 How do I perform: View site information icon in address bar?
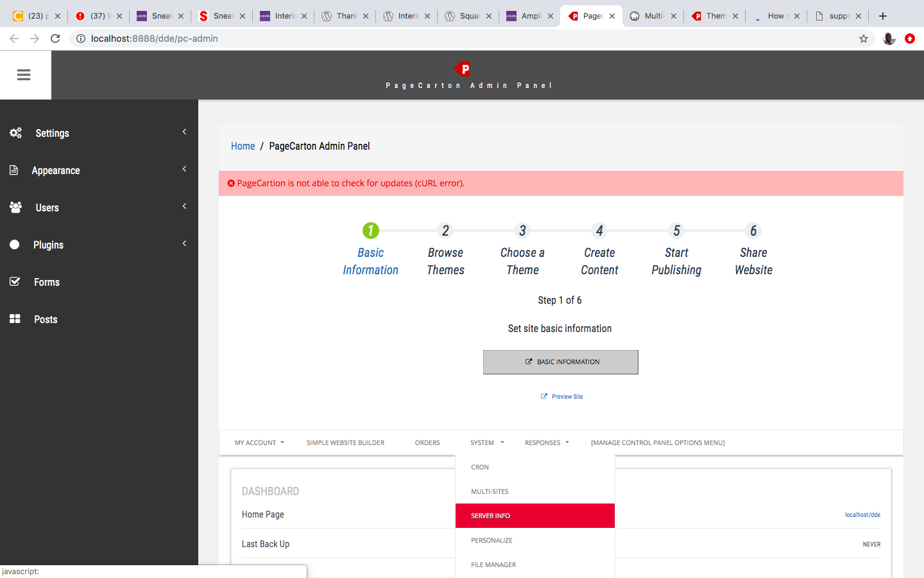click(81, 39)
